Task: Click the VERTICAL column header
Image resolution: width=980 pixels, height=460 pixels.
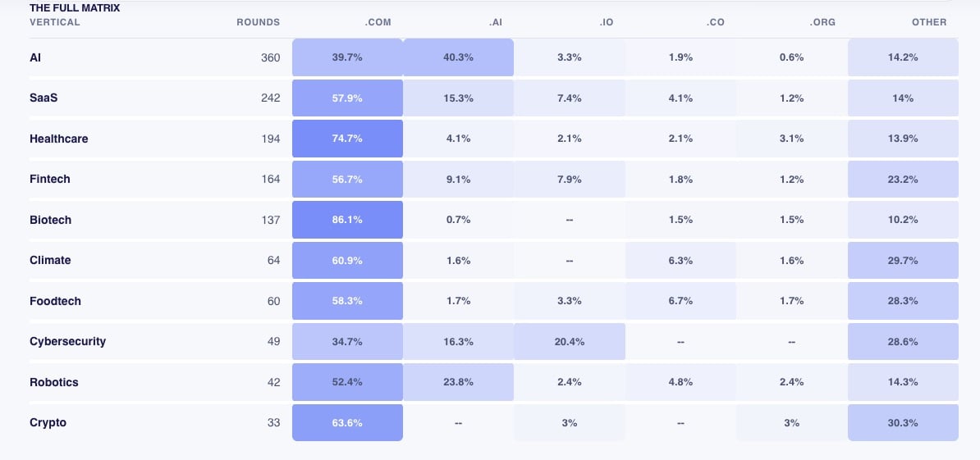Action: coord(55,22)
